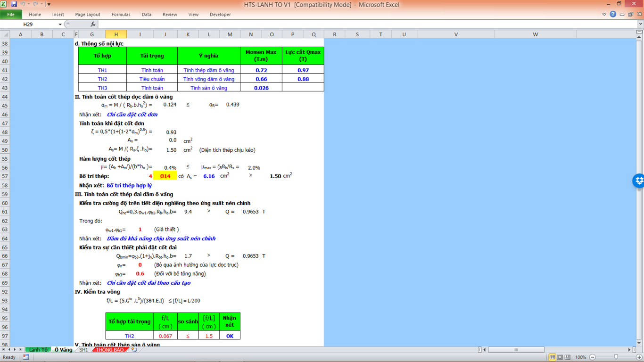The width and height of the screenshot is (644, 362).
Task: Expand the Name Box dropdown arrow
Action: pos(60,24)
